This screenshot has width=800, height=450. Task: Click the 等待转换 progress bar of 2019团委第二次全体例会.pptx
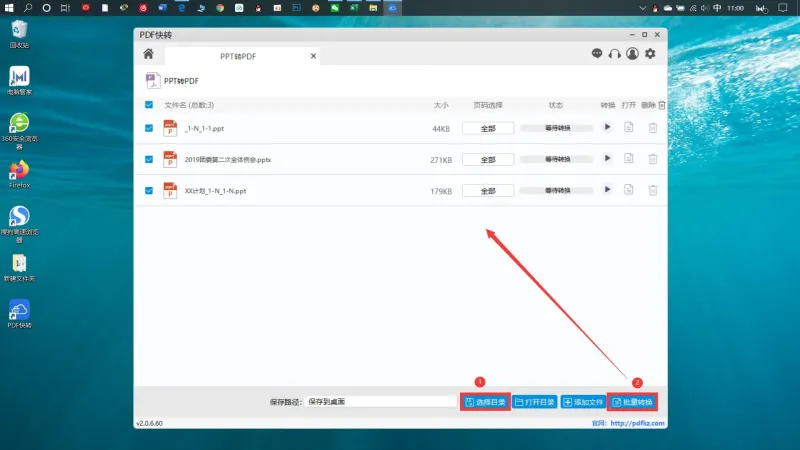point(557,159)
